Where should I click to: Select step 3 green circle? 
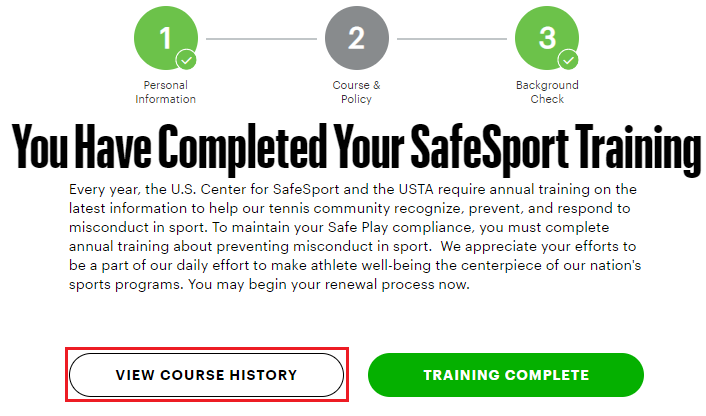[x=547, y=38]
